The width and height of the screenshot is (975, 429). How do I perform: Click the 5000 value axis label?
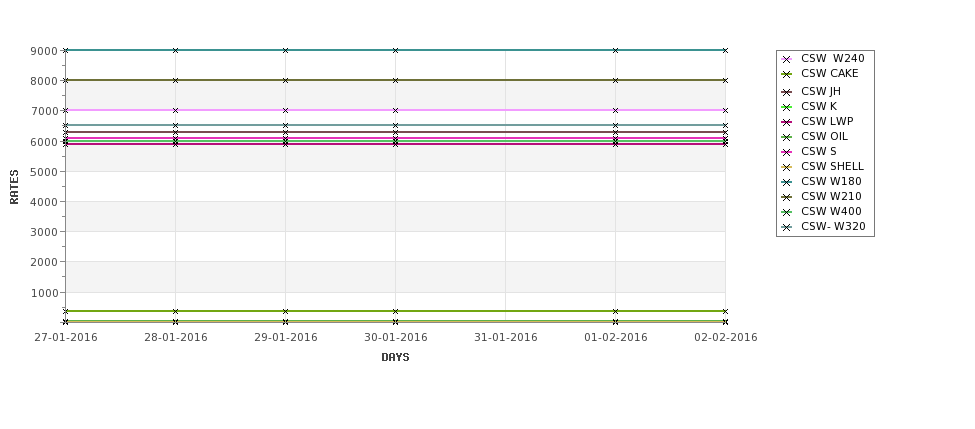[x=44, y=172]
